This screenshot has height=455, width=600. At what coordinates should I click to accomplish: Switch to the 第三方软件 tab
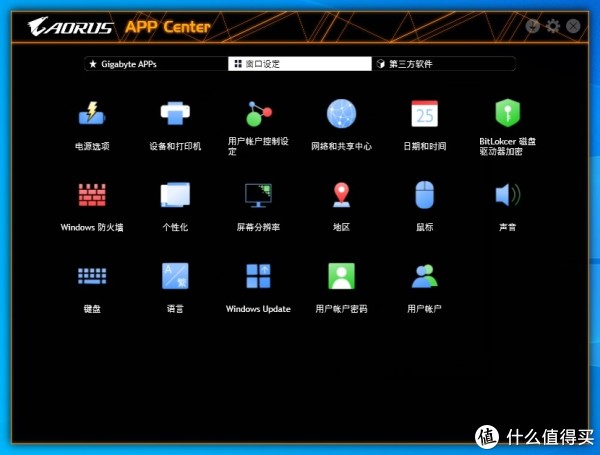(443, 64)
